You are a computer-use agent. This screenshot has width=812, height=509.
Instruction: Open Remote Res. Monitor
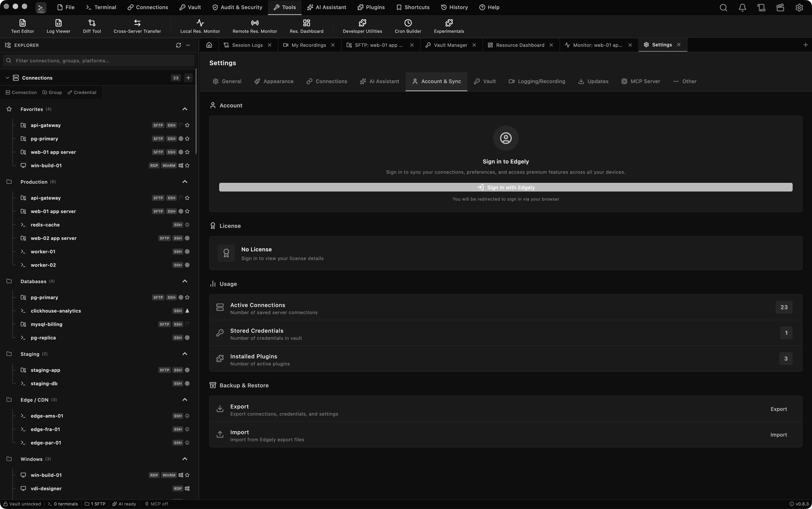(255, 26)
